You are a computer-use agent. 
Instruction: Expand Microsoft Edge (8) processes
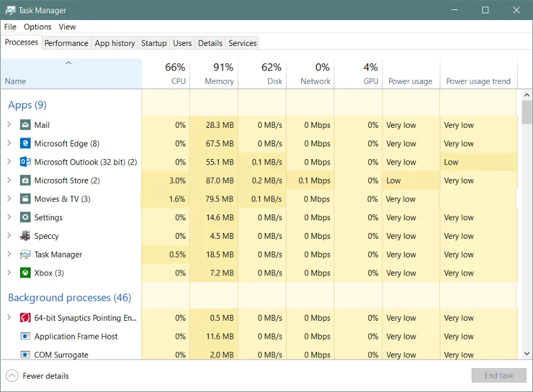coord(9,143)
